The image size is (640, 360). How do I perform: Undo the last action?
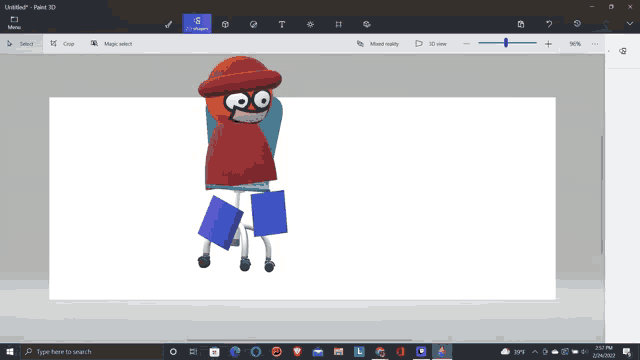549,24
